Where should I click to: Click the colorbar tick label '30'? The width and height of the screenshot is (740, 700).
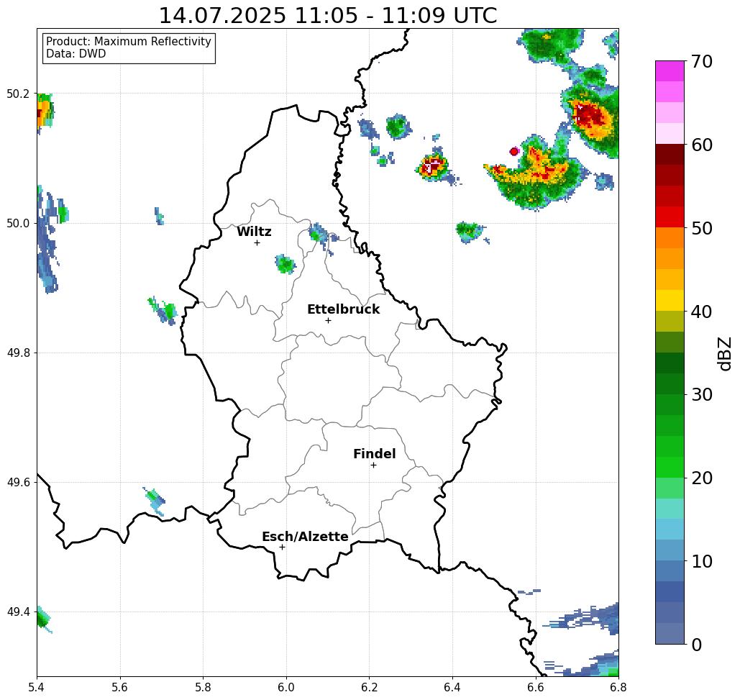[x=702, y=395]
